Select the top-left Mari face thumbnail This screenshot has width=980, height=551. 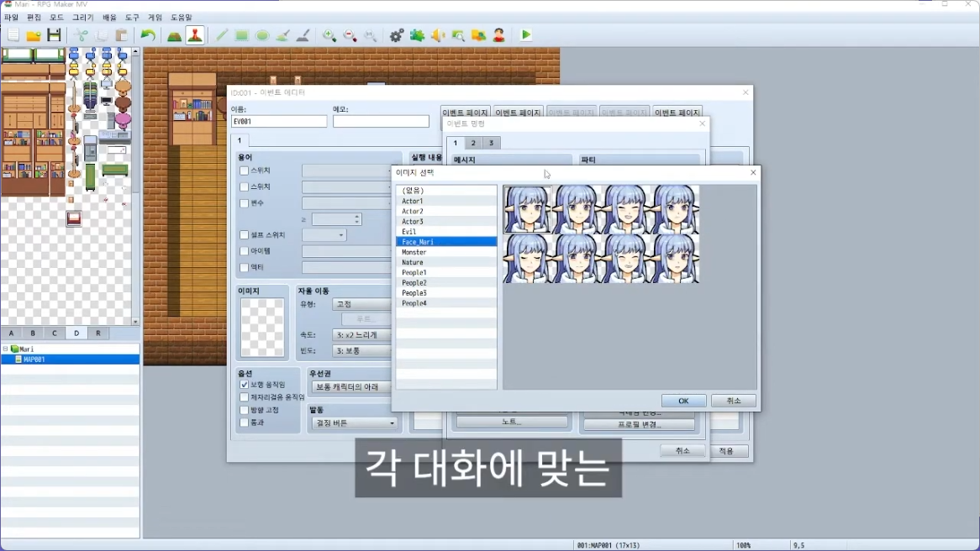[528, 209]
